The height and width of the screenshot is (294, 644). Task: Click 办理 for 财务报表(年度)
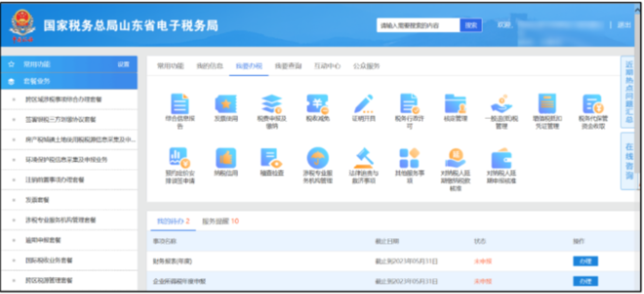pos(585,261)
